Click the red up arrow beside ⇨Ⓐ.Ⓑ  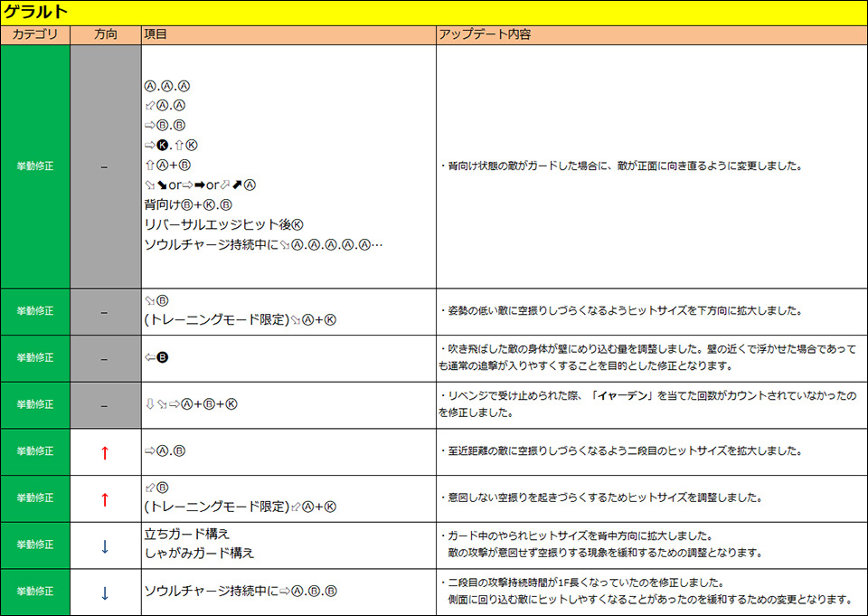coord(105,452)
